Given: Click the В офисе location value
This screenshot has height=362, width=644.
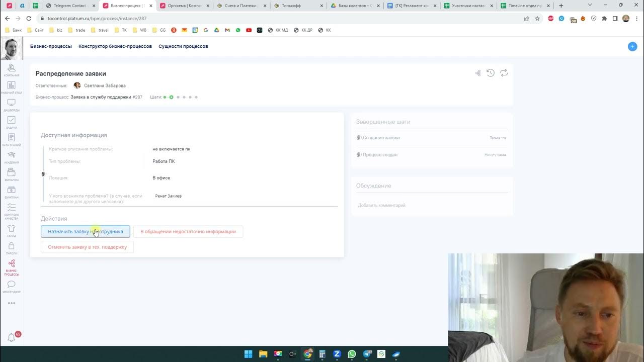Looking at the screenshot, I should (162, 178).
